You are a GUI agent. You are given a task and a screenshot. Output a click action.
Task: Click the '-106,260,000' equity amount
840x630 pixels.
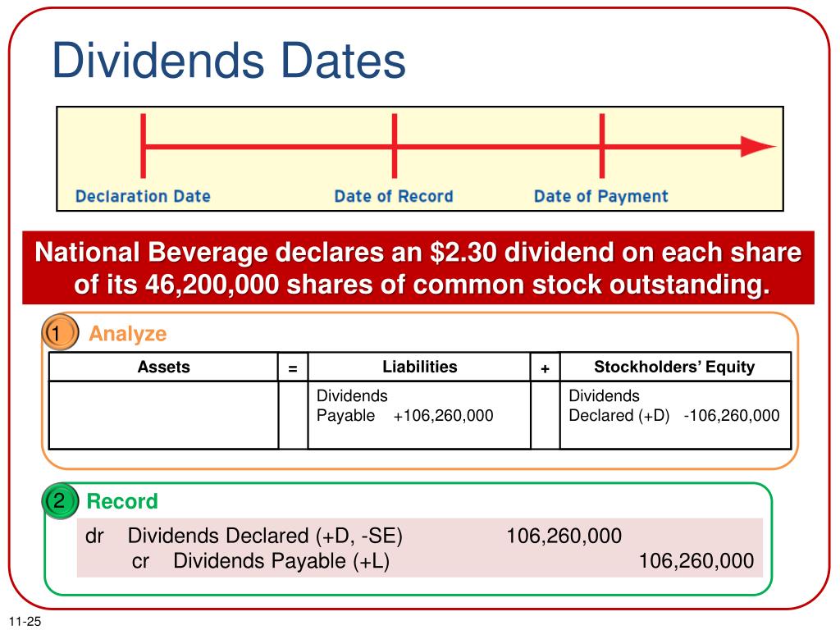pos(732,416)
